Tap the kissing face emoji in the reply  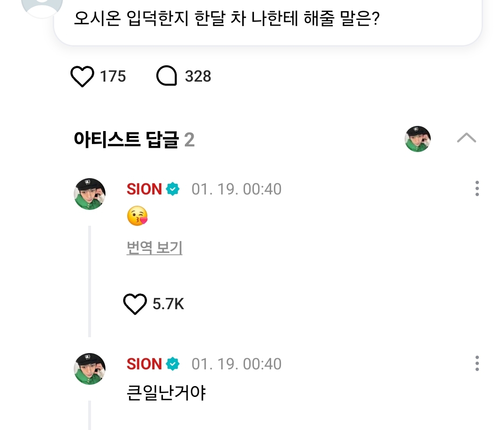tap(137, 217)
